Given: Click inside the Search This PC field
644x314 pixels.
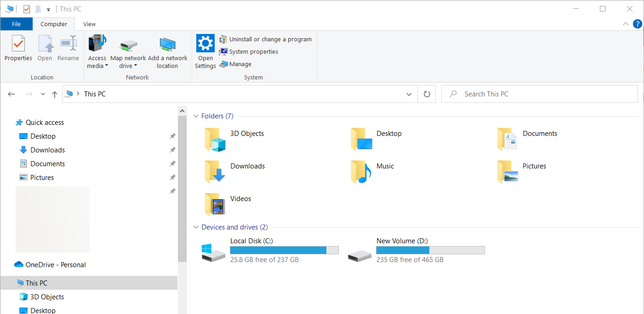Looking at the screenshot, I should click(506, 94).
